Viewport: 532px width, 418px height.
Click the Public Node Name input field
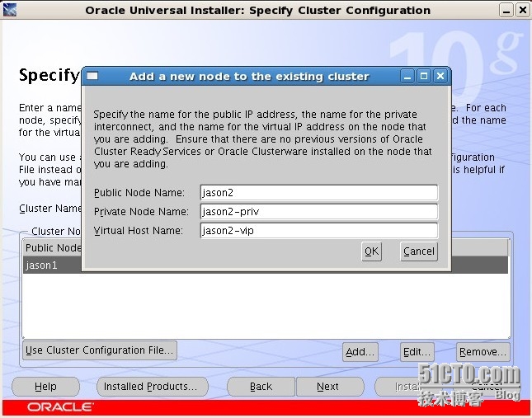pos(319,193)
